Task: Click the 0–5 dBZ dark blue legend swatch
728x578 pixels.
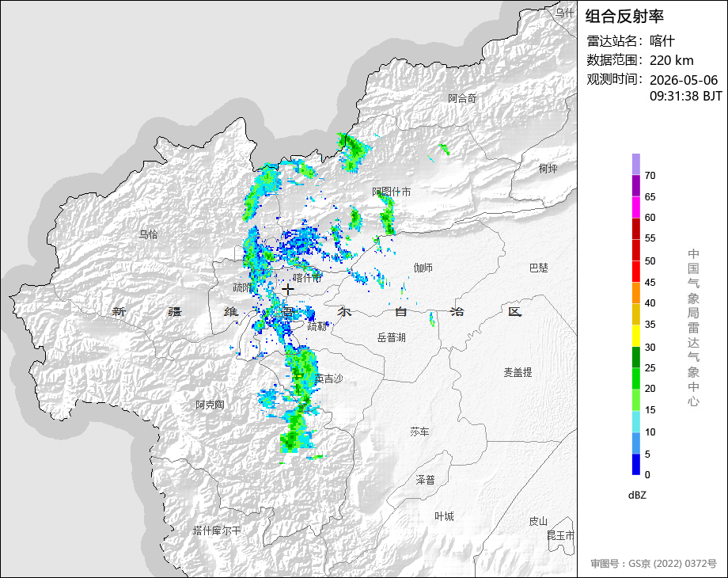Action: click(x=636, y=464)
